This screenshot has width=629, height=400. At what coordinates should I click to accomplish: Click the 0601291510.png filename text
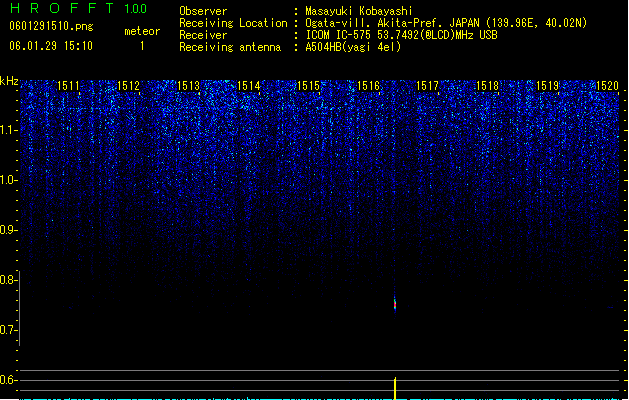tap(51, 26)
